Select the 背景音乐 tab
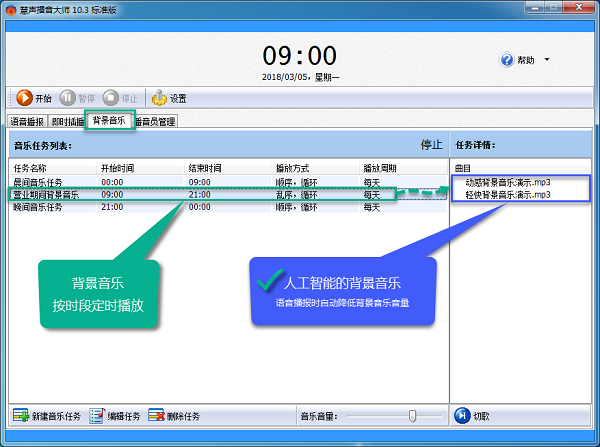 [108, 121]
